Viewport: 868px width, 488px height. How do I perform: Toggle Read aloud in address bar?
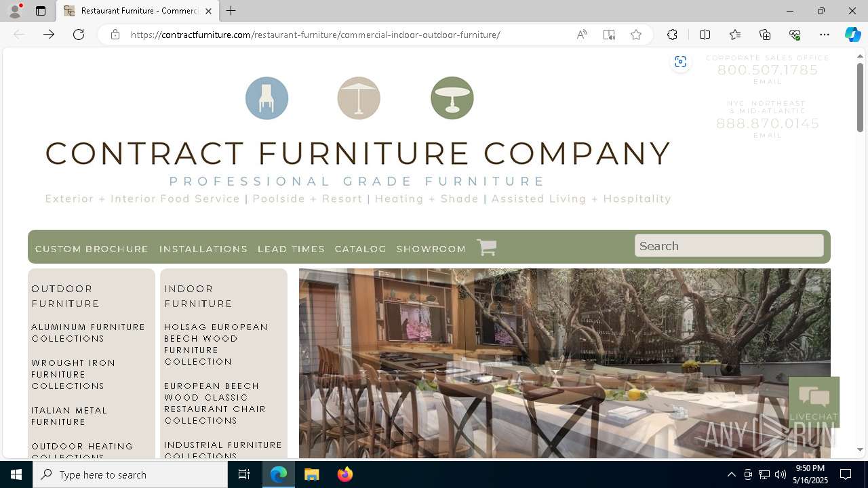582,35
